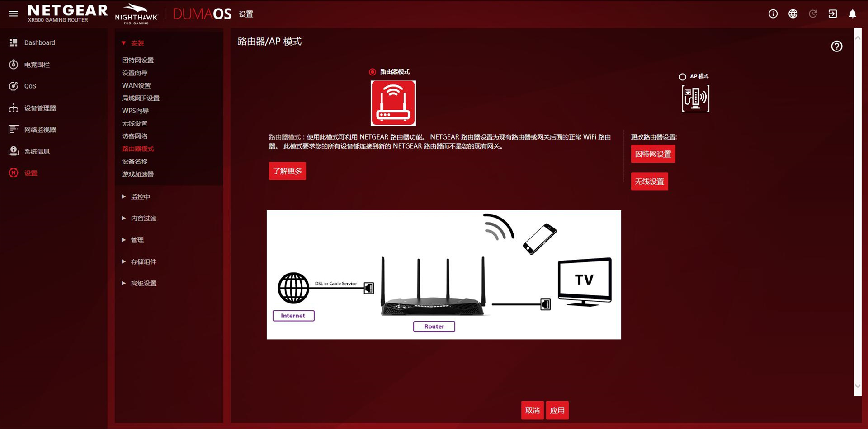Select the 路由器模式 radio button
This screenshot has width=868, height=429.
click(372, 71)
